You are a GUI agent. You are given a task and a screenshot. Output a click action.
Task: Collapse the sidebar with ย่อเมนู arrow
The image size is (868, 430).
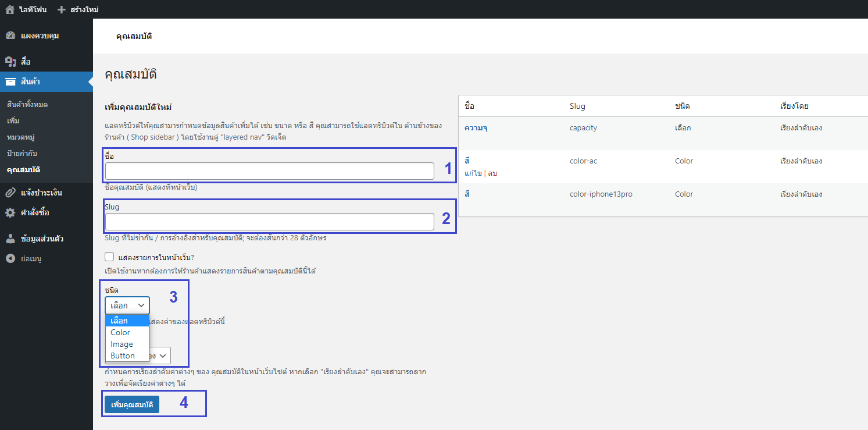click(x=10, y=258)
